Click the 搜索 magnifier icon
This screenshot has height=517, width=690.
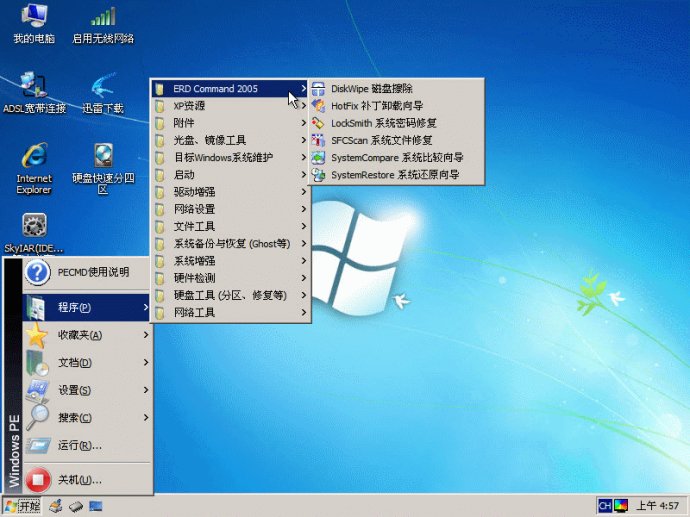(x=37, y=417)
